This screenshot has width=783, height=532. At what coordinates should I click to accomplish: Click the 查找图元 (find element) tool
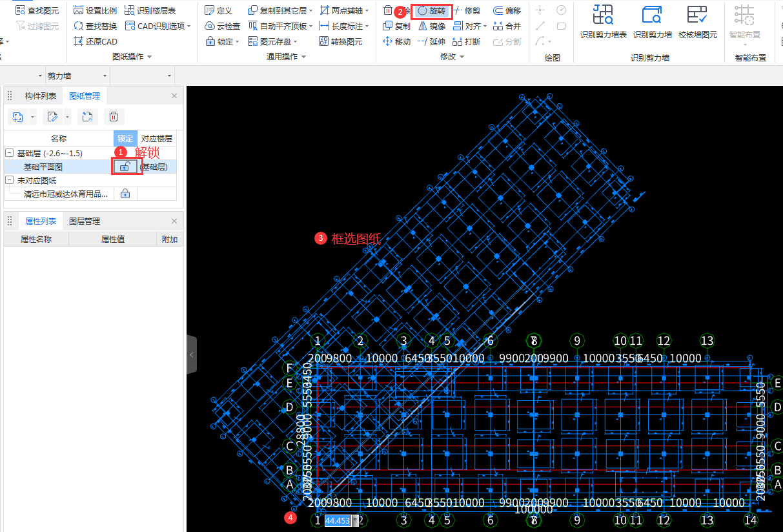(x=37, y=10)
